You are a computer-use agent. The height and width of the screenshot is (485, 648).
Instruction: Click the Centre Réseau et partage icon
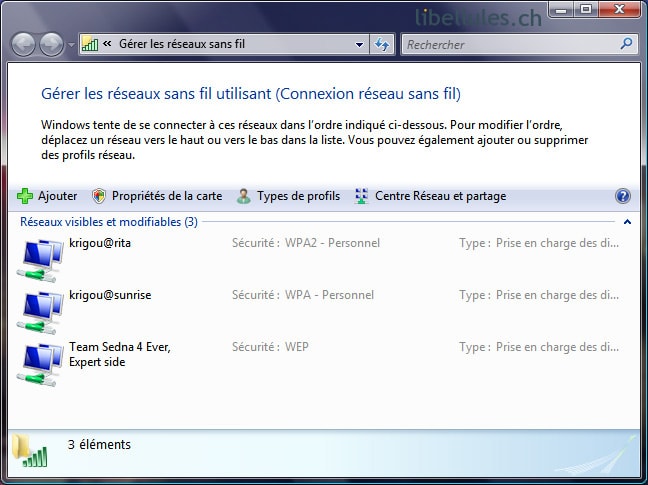pos(362,196)
